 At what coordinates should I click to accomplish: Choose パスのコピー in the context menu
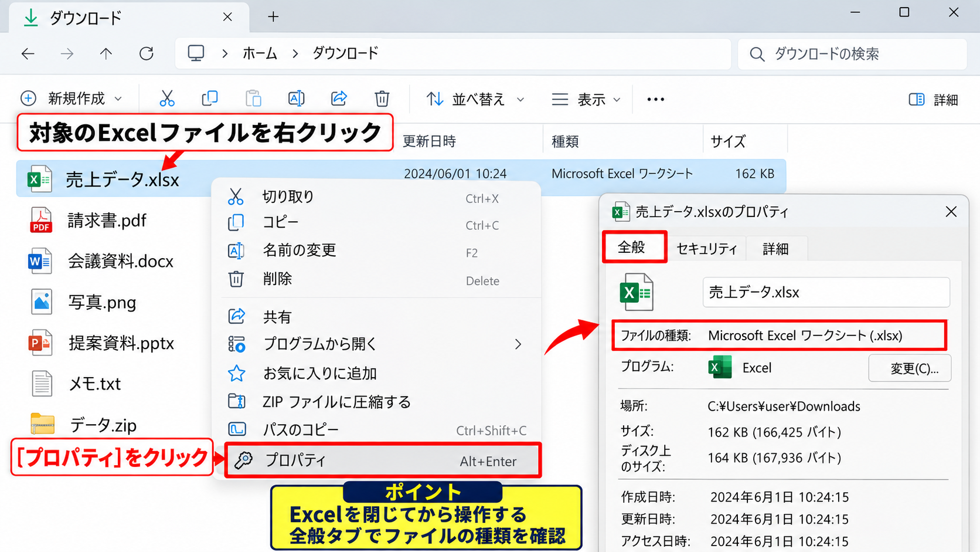click(x=375, y=430)
